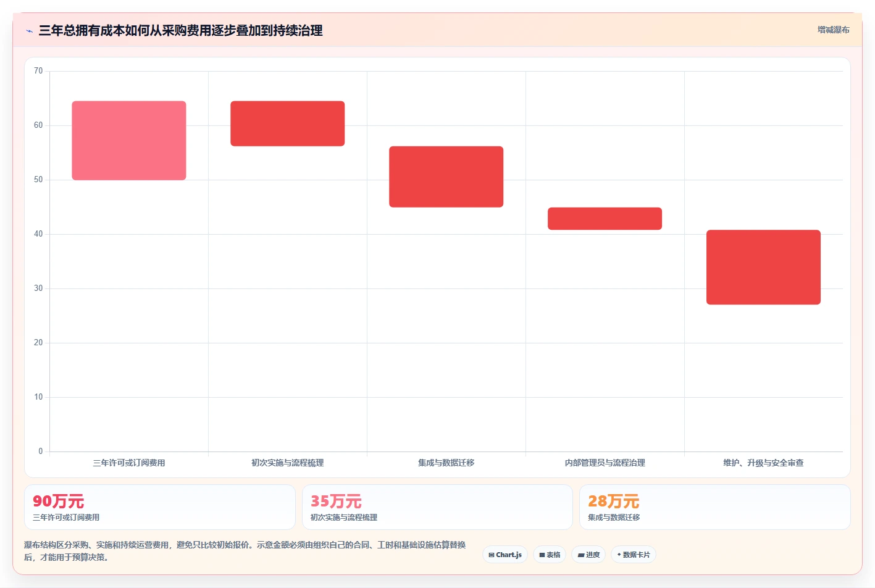Click the red 初次实施与流程梳理 waterfall bar

[x=288, y=124]
